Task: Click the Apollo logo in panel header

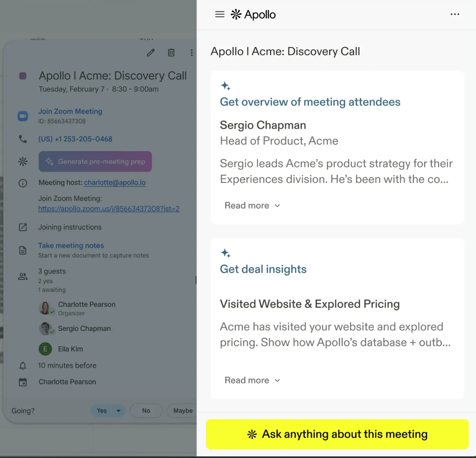Action: coord(253,14)
